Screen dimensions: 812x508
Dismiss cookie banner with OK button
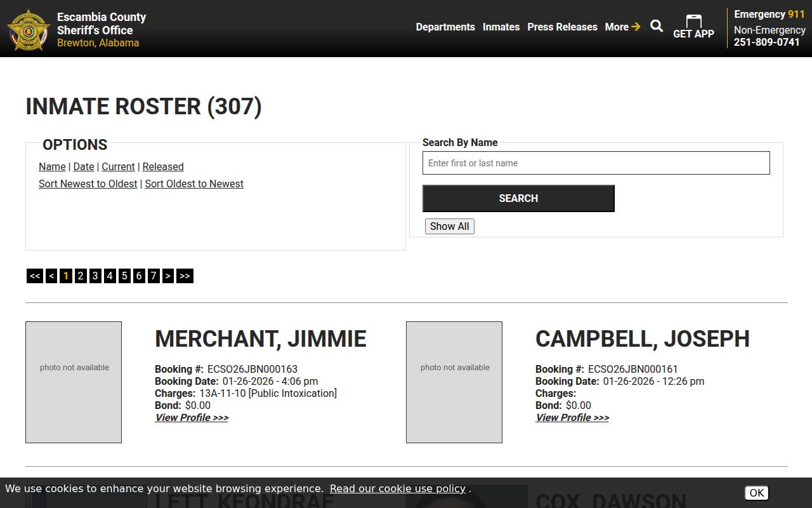click(756, 493)
